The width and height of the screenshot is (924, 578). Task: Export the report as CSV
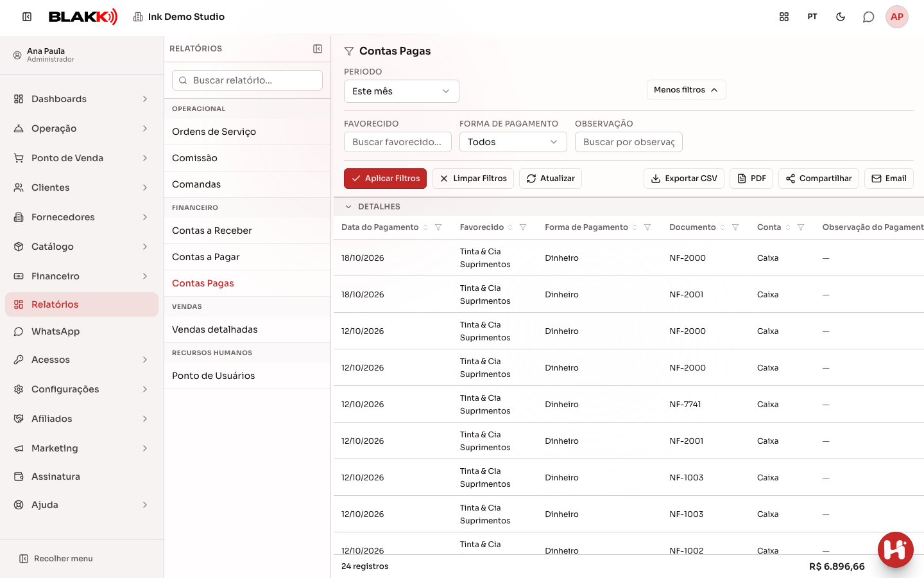[x=684, y=179]
